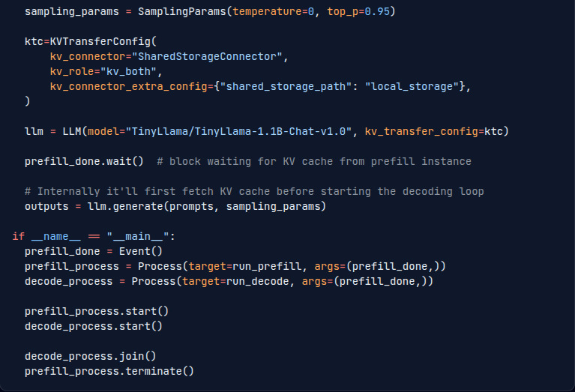Click the SamplingParams call on the first line
The width and height of the screenshot is (575, 392).
tap(267, 12)
